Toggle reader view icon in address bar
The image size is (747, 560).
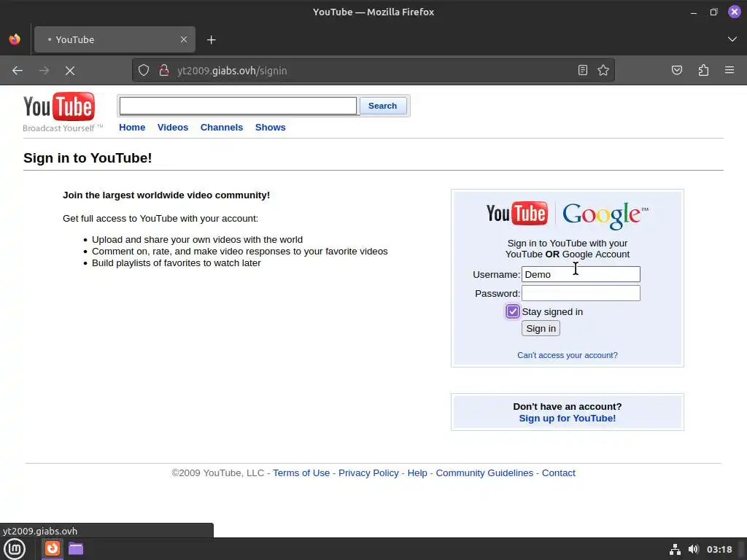[583, 71]
